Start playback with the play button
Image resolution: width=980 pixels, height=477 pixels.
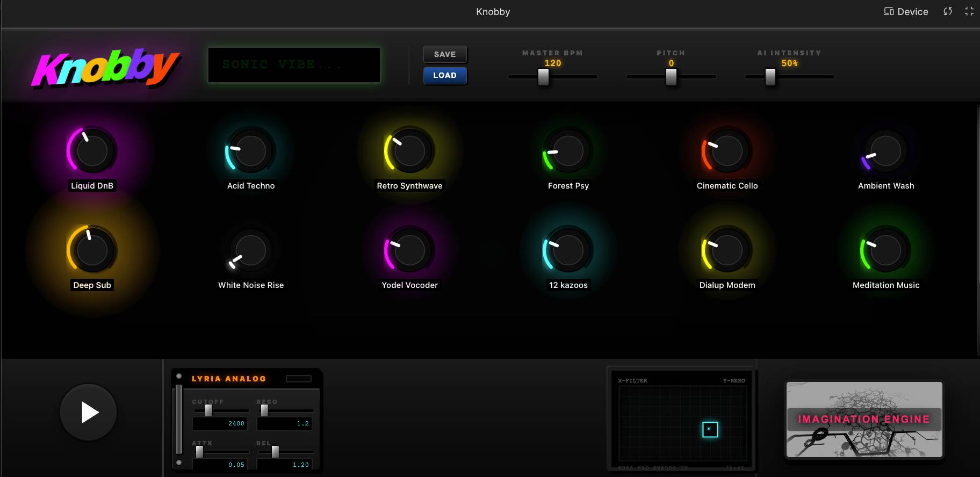click(x=89, y=413)
